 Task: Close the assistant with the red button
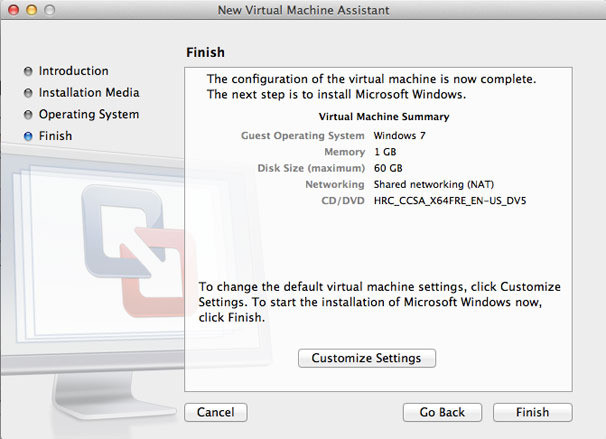pos(13,10)
